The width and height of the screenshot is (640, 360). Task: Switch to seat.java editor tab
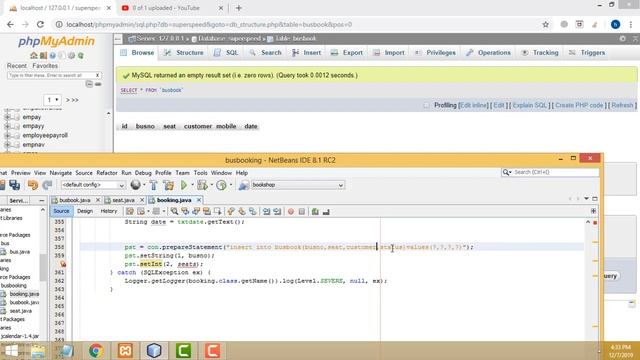pos(123,200)
